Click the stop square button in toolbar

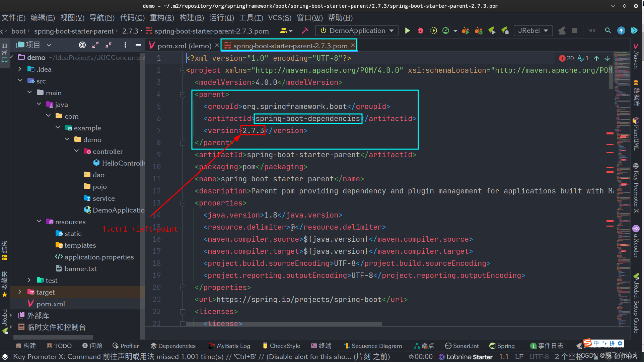click(x=575, y=31)
